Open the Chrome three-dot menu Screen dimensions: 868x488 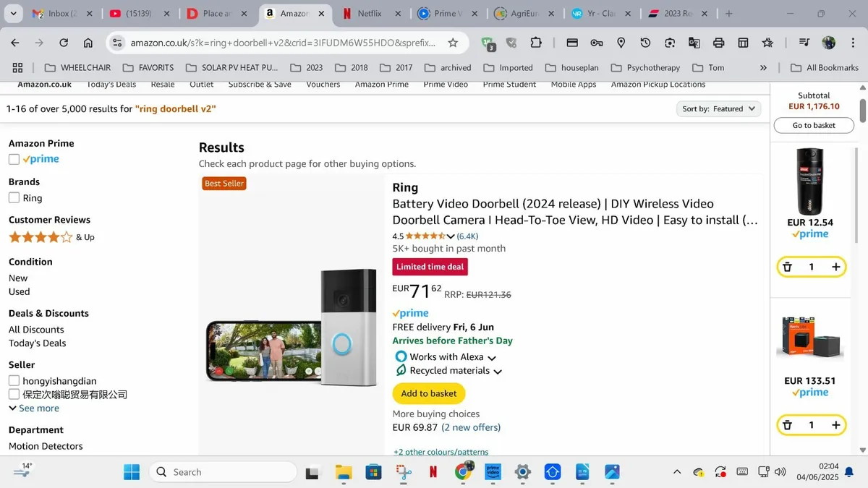point(852,43)
